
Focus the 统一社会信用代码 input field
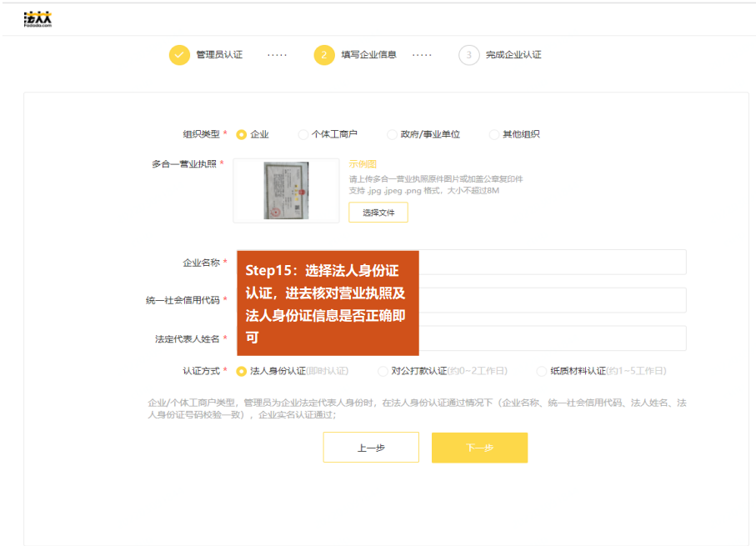coord(552,300)
